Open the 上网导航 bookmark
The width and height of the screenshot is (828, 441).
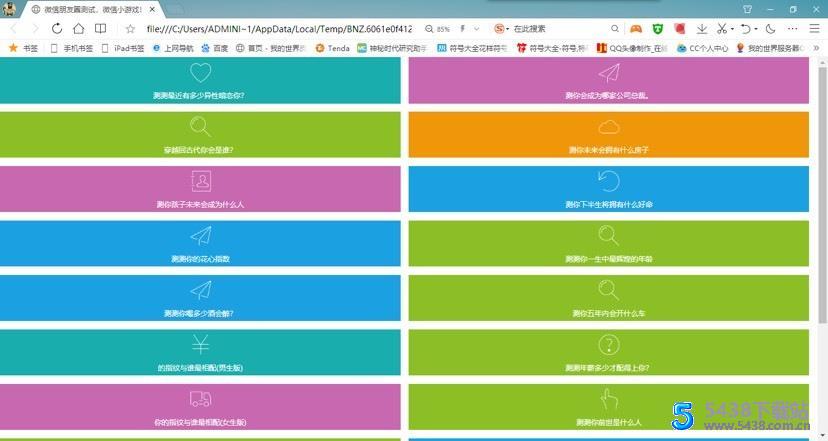pos(173,48)
